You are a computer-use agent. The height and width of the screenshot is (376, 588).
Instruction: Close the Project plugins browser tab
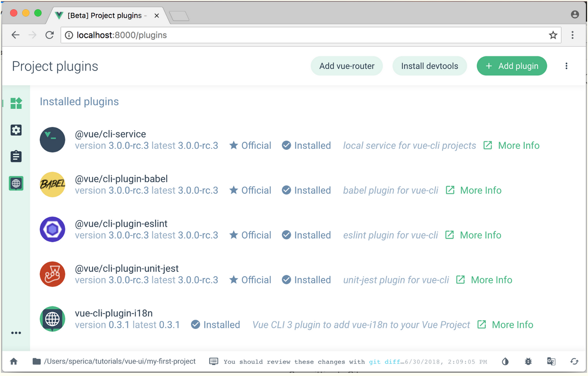coord(157,16)
